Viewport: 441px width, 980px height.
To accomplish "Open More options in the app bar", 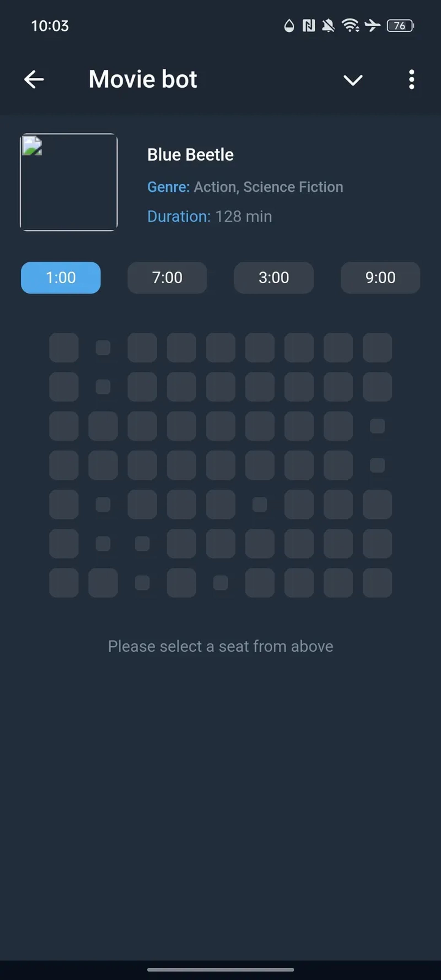I will (x=411, y=80).
